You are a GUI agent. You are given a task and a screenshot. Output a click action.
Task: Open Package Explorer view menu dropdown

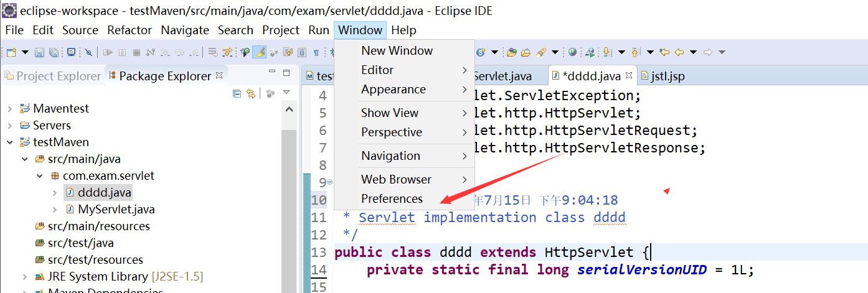286,93
